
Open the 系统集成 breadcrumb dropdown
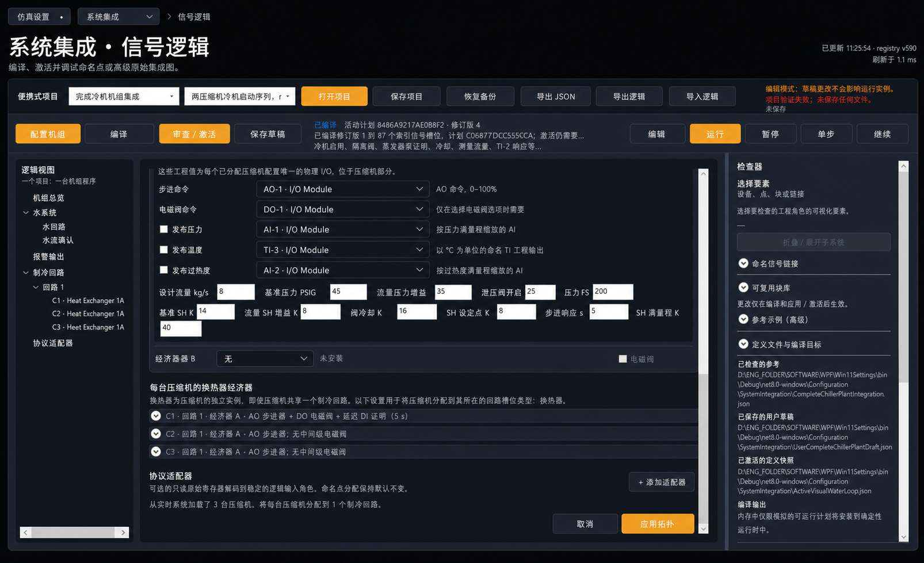[119, 17]
